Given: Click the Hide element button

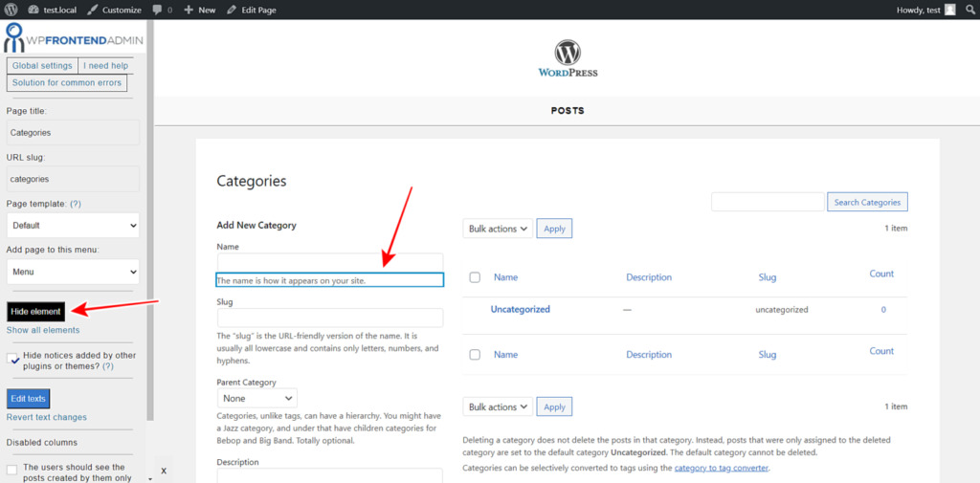Looking at the screenshot, I should (35, 311).
